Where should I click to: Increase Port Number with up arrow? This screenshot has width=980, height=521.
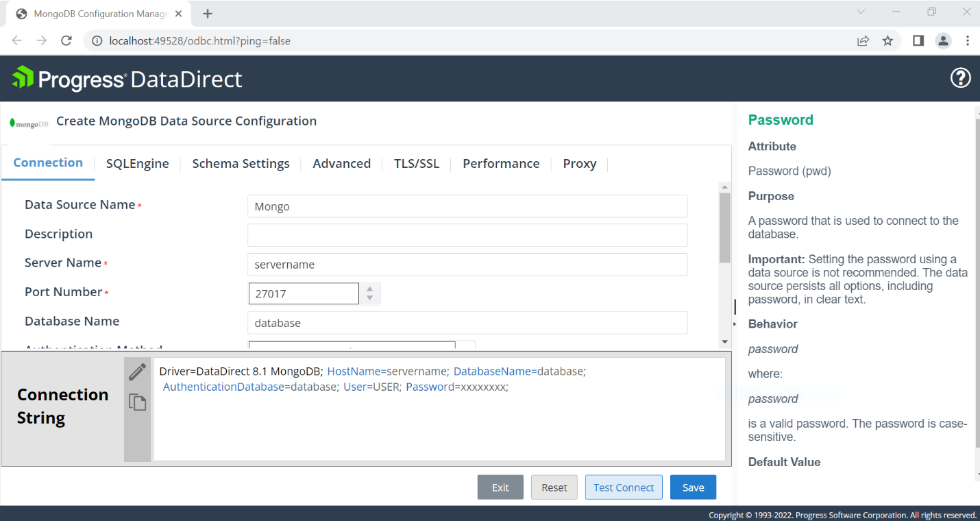369,289
